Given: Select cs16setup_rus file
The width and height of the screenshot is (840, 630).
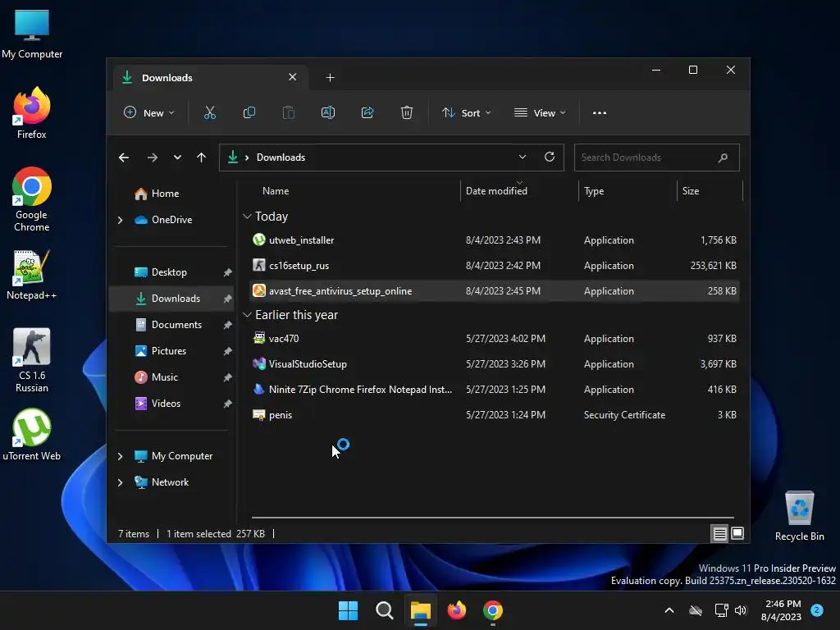Looking at the screenshot, I should 494,266.
